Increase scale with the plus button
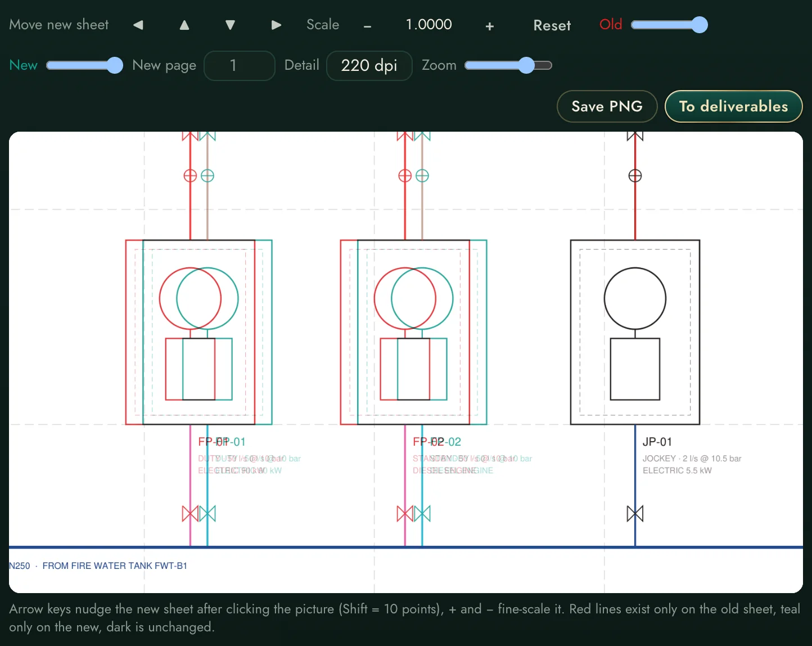 coord(490,26)
